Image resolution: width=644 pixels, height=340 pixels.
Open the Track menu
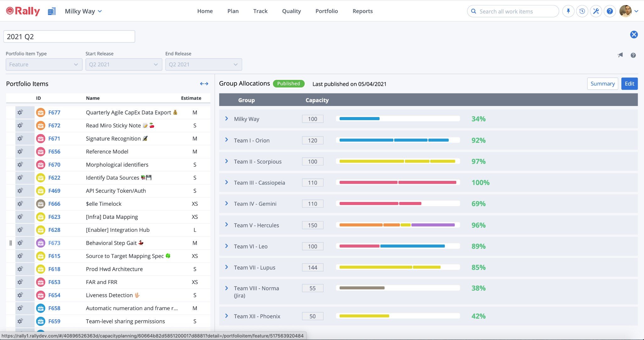coord(260,11)
